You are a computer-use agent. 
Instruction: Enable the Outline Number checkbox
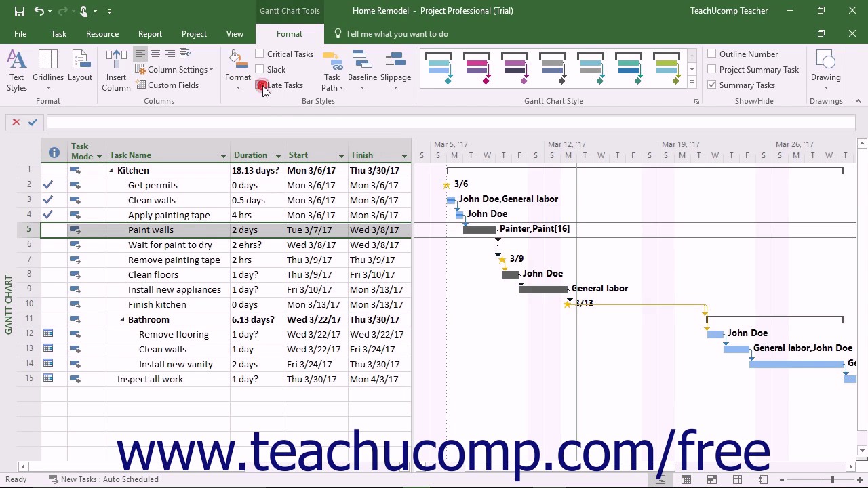711,54
